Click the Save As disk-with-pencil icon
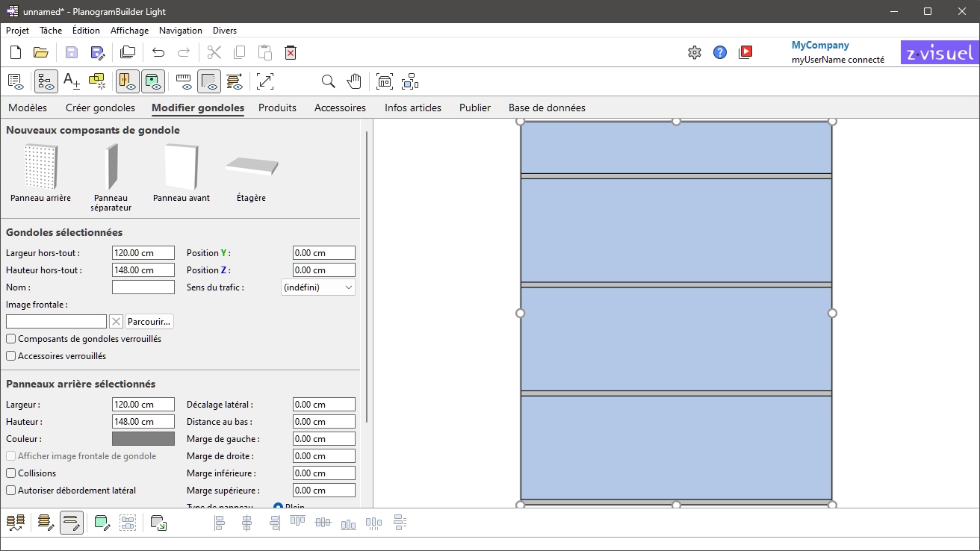 (97, 52)
